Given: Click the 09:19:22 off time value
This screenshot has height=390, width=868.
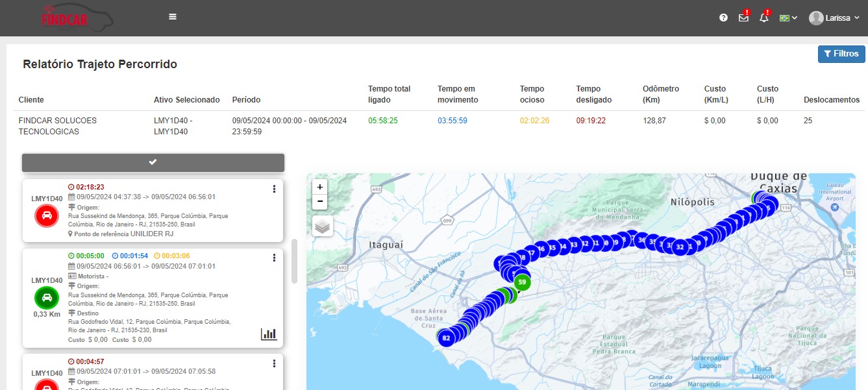Looking at the screenshot, I should (591, 121).
